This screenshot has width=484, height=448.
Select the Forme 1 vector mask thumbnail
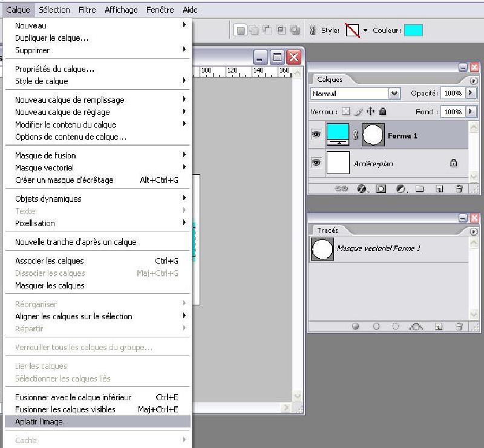(x=373, y=135)
